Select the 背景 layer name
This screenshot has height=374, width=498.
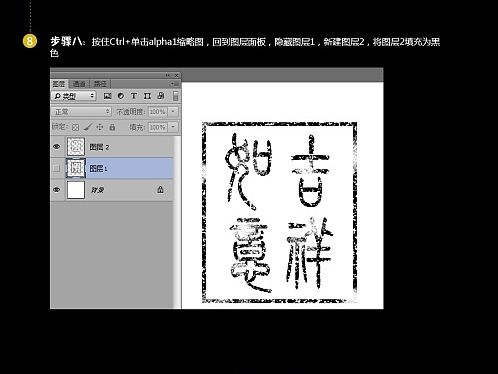(97, 190)
